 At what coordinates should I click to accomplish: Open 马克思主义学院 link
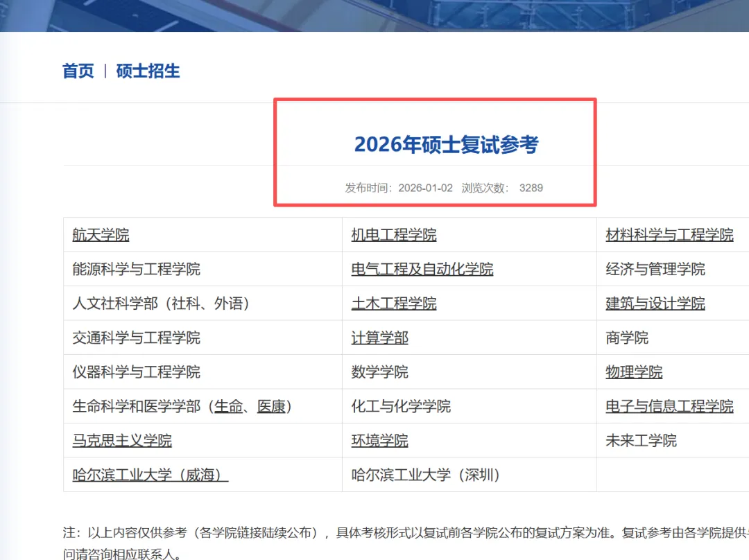point(122,441)
